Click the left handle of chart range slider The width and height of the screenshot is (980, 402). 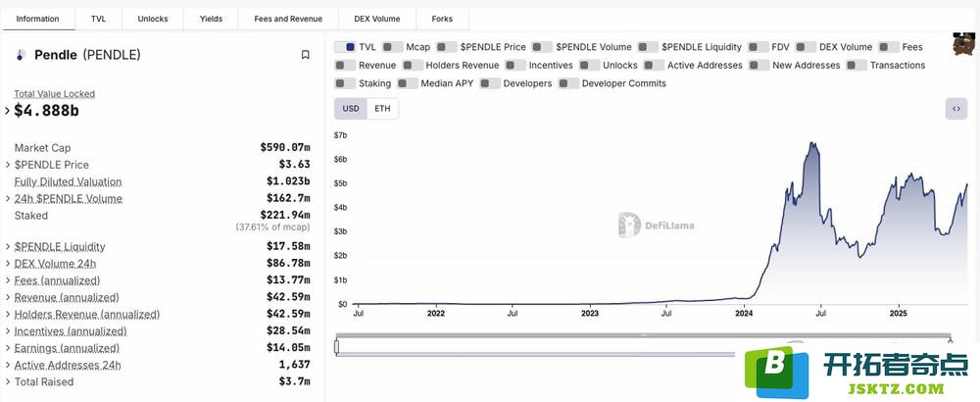(x=337, y=347)
